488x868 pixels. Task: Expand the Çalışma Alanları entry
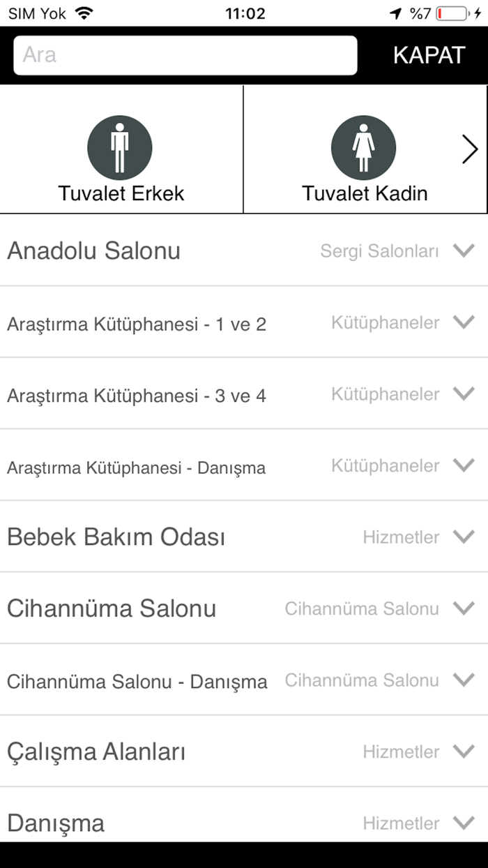[x=463, y=752]
